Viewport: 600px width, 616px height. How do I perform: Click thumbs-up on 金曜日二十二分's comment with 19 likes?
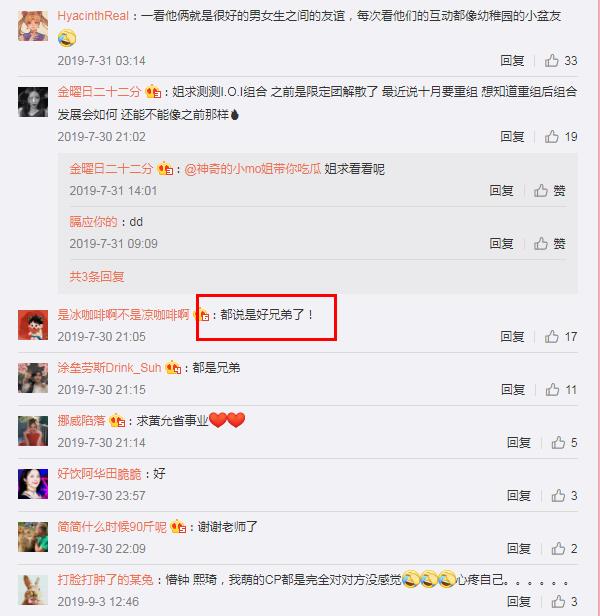pyautogui.click(x=551, y=137)
